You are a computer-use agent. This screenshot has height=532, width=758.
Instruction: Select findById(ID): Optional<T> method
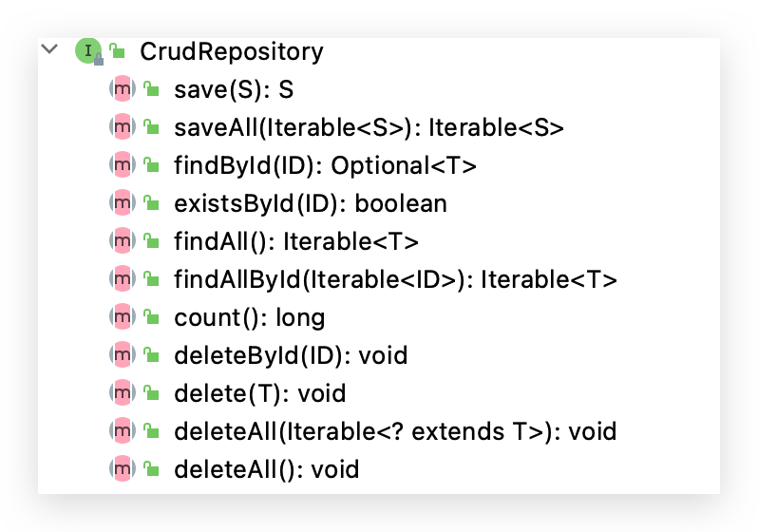325,165
